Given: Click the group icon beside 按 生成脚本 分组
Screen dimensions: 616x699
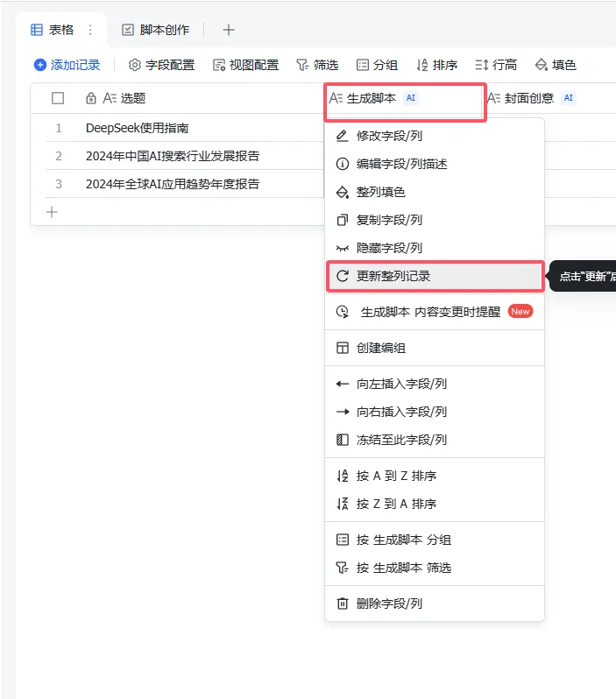Looking at the screenshot, I should pyautogui.click(x=342, y=540).
